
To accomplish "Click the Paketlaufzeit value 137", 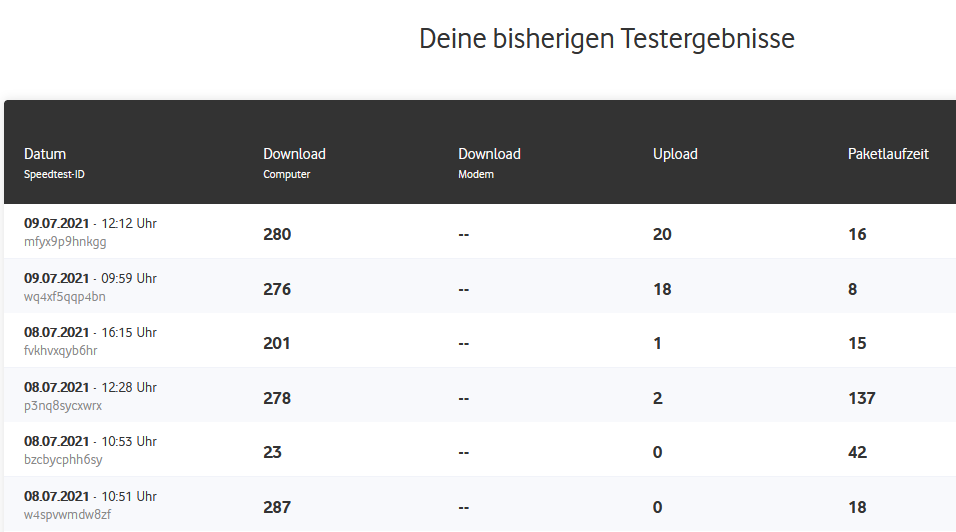I will 861,398.
